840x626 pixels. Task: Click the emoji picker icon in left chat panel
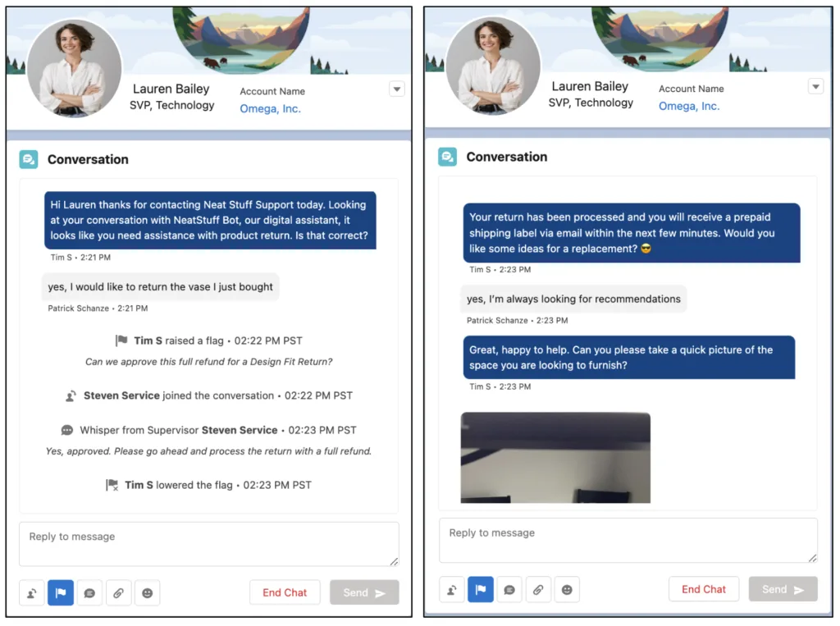(147, 592)
